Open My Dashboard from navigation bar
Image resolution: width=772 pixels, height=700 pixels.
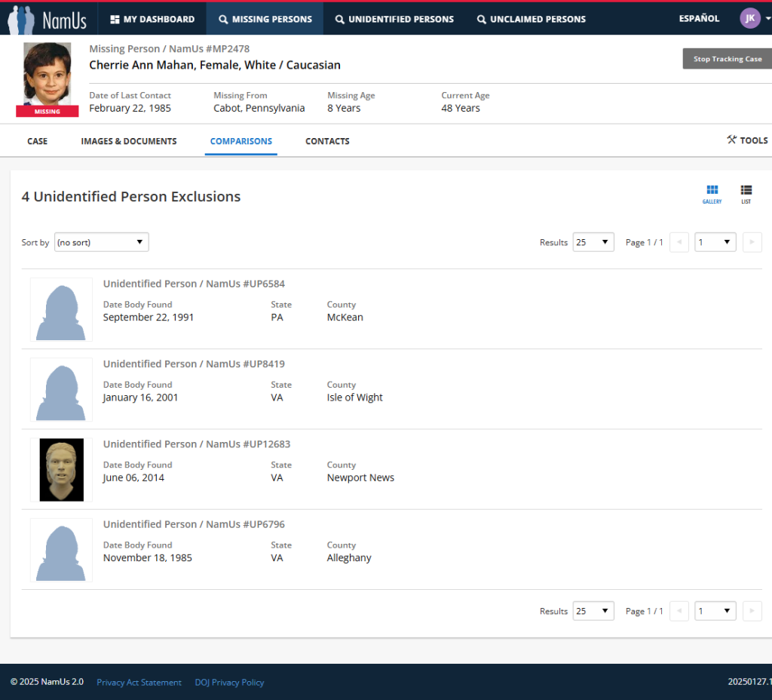pyautogui.click(x=152, y=19)
